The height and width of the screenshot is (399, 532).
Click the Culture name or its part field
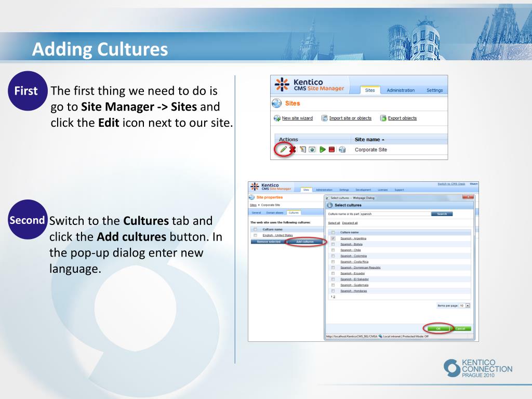[395, 214]
